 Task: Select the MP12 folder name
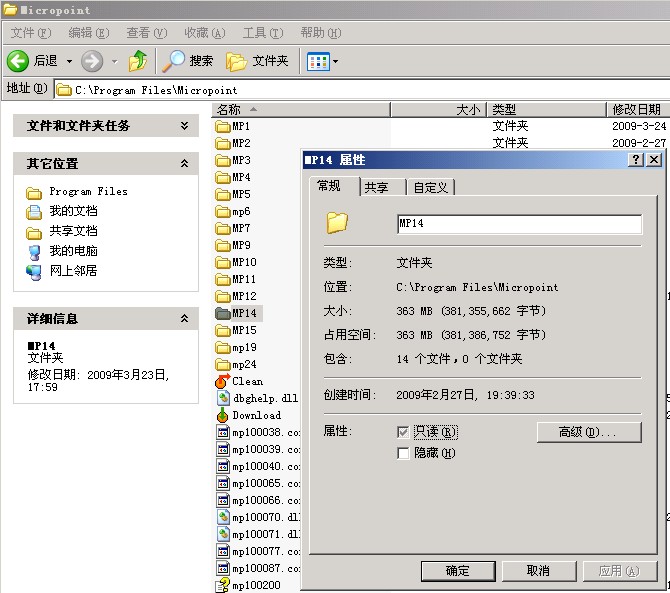point(244,296)
